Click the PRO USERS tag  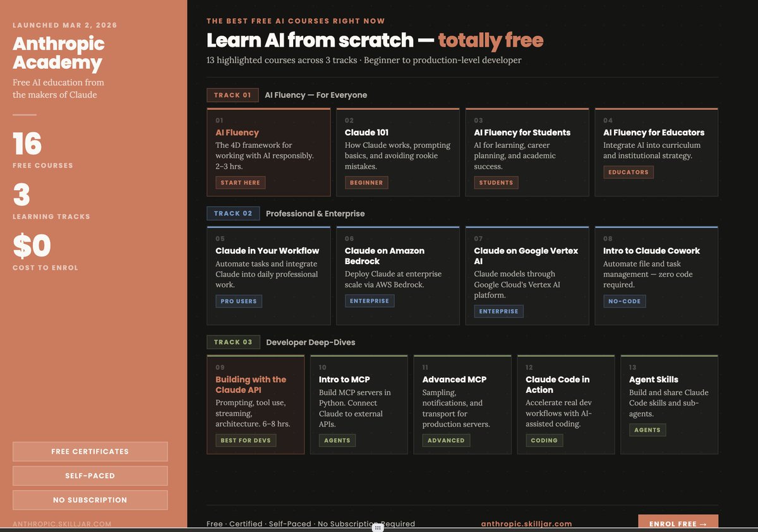tap(239, 301)
